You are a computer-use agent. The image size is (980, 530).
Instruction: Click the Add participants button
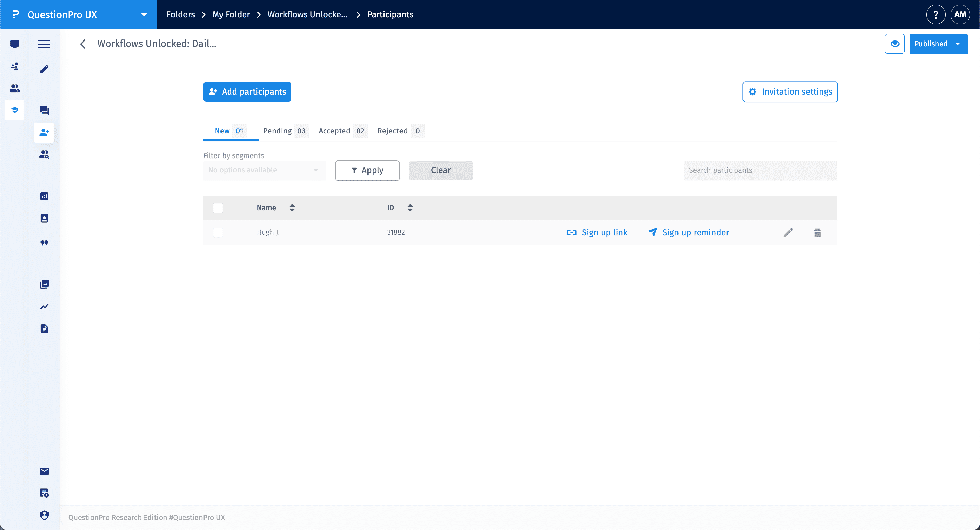coord(247,92)
